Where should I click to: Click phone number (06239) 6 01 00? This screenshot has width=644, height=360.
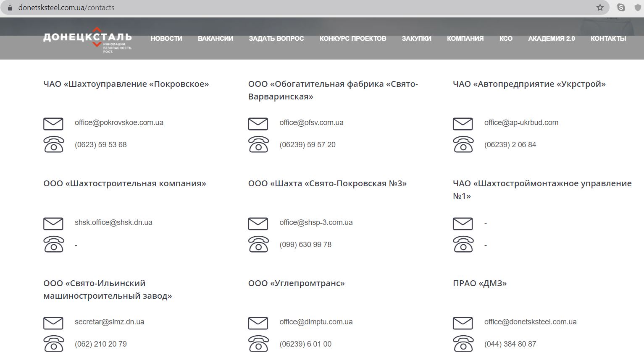pos(305,344)
